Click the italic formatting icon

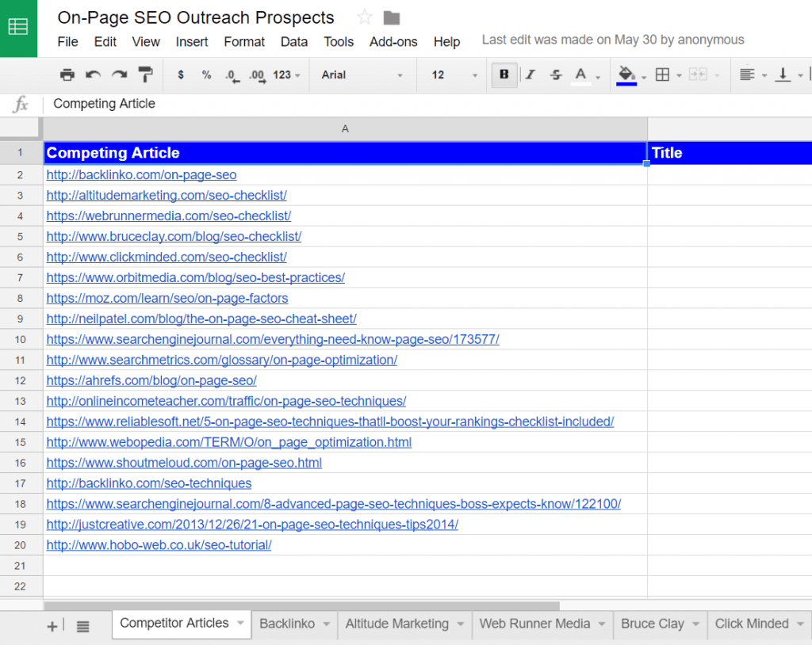point(530,74)
